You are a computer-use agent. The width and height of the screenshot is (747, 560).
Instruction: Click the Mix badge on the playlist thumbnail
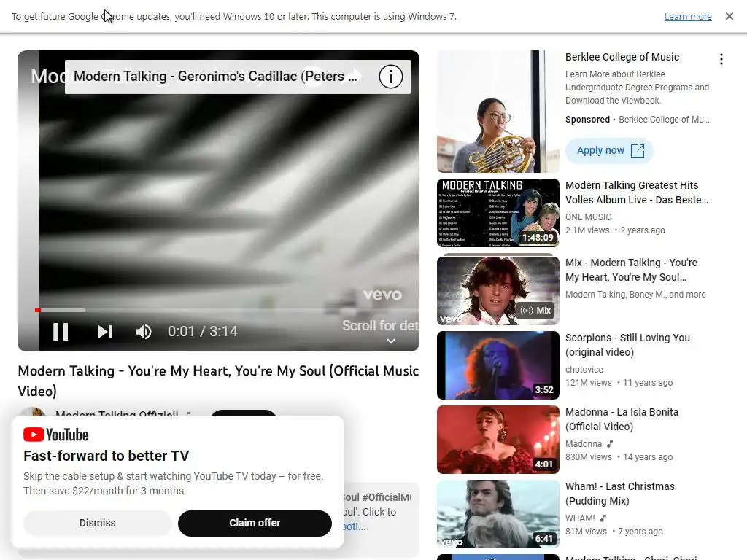pyautogui.click(x=536, y=311)
